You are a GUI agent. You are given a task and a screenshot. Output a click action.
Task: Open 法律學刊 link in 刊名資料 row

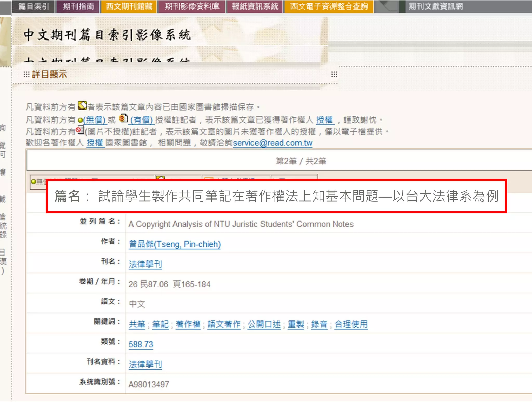(x=145, y=365)
